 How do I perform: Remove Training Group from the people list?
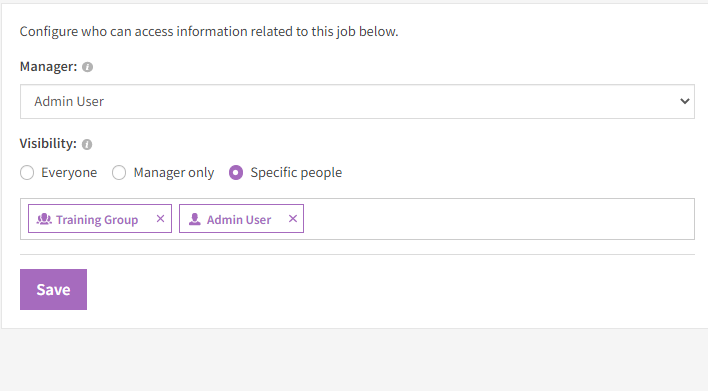click(x=160, y=219)
